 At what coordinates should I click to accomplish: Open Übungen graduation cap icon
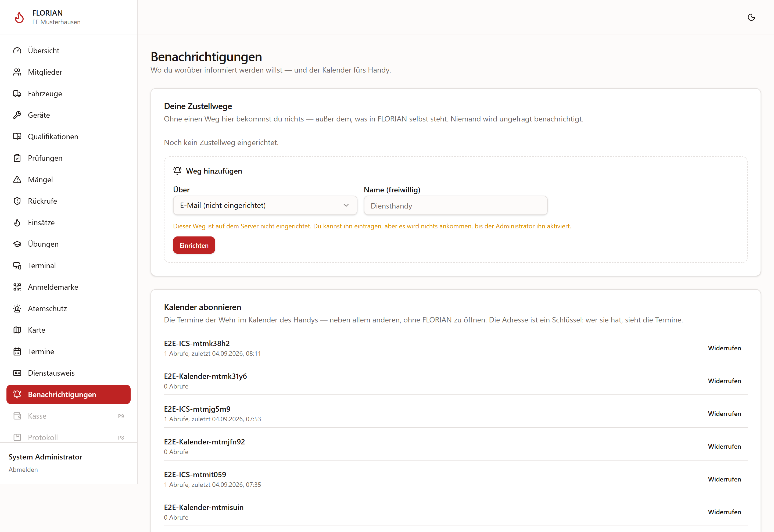[17, 244]
